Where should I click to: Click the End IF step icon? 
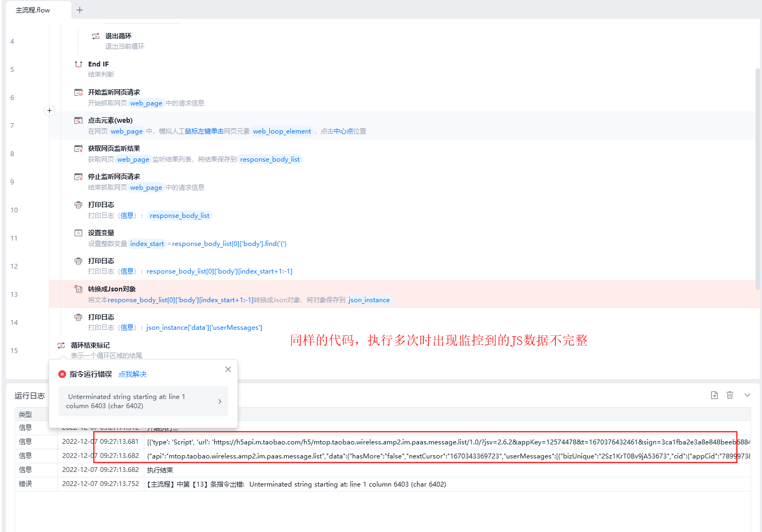[x=78, y=64]
